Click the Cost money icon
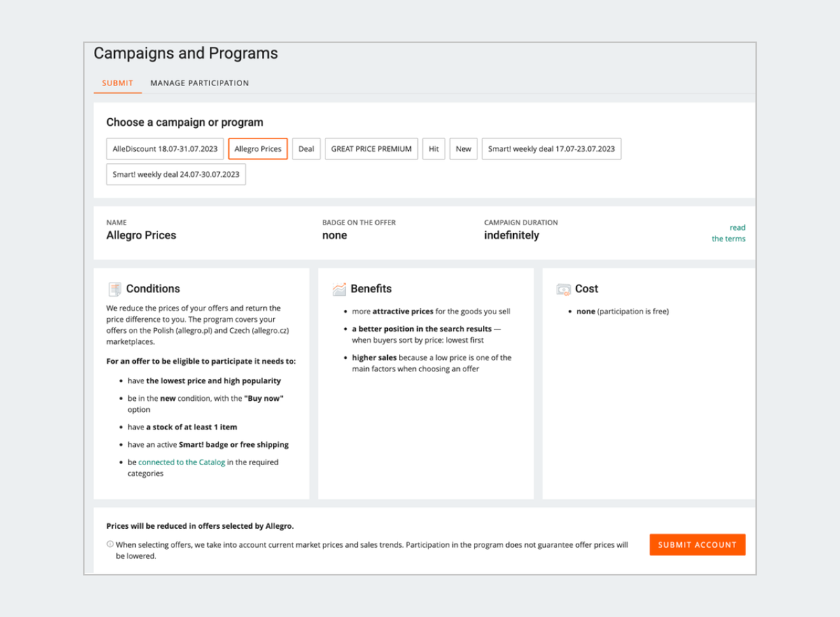 click(563, 289)
